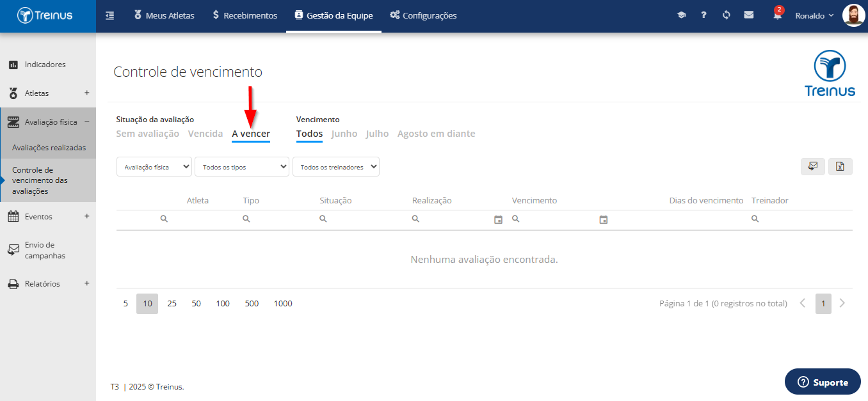Open the Realização date picker calendar
Screen dimensions: 868x401
point(498,219)
